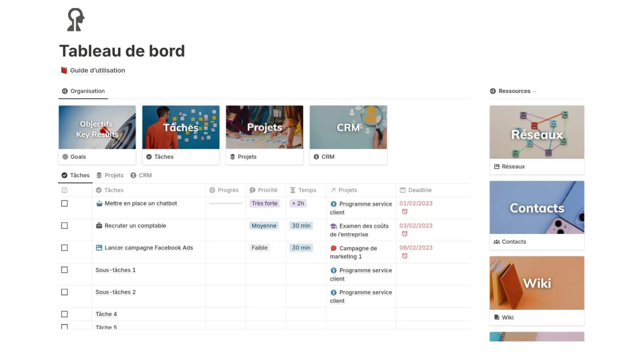Image resolution: width=644 pixels, height=362 pixels.
Task: Click the target icon next to Goals
Action: tap(65, 157)
